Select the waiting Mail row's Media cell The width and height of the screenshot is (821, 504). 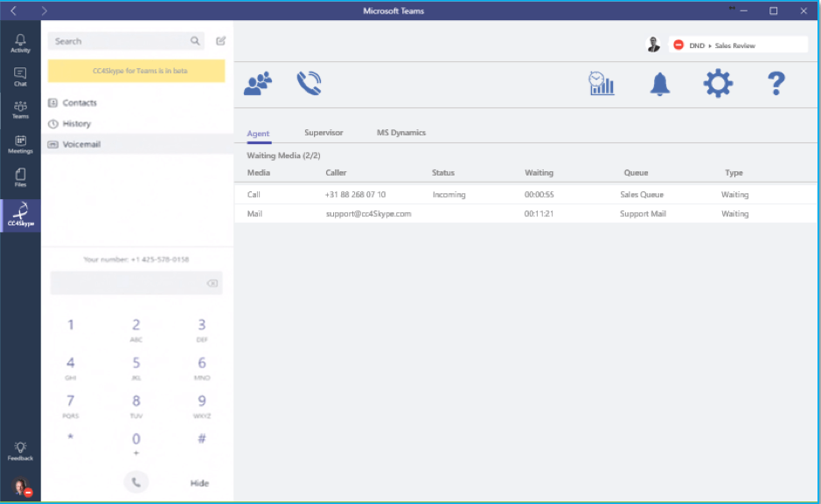(254, 214)
